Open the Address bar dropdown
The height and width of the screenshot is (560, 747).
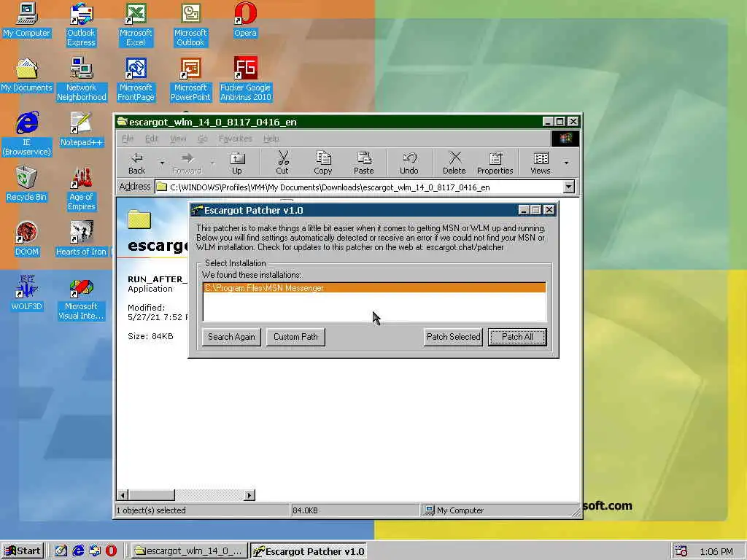click(x=569, y=187)
